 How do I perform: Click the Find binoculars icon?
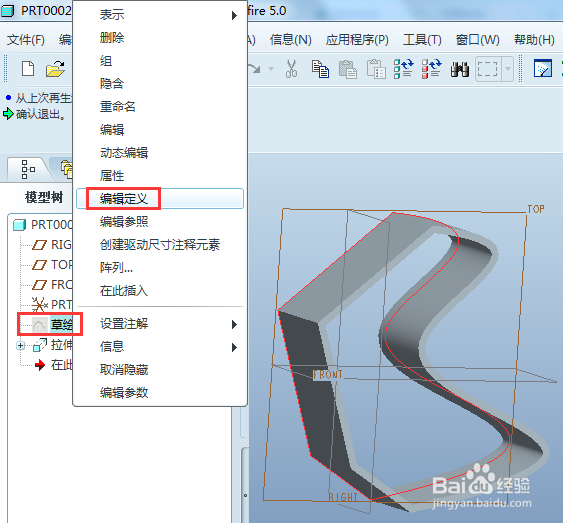coord(460,69)
